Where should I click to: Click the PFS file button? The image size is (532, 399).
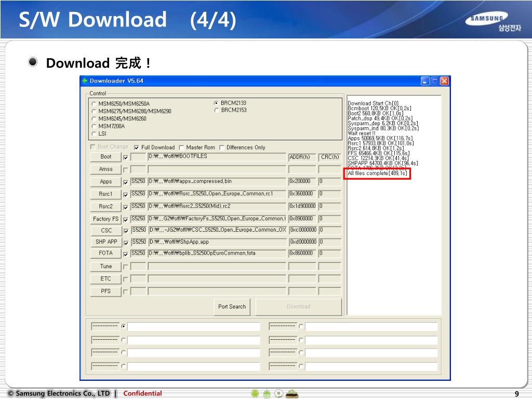pyautogui.click(x=105, y=291)
